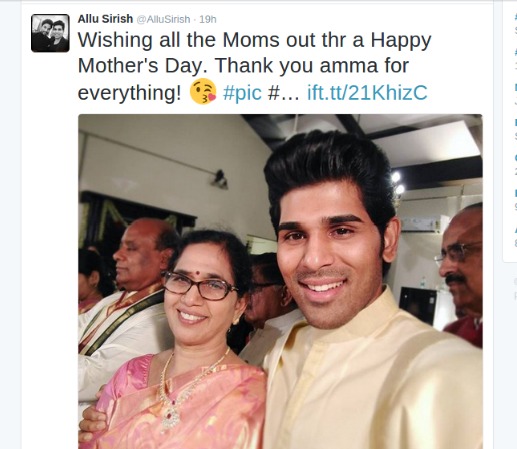Select the #pic hashtag
This screenshot has height=449, width=517.
[x=242, y=92]
